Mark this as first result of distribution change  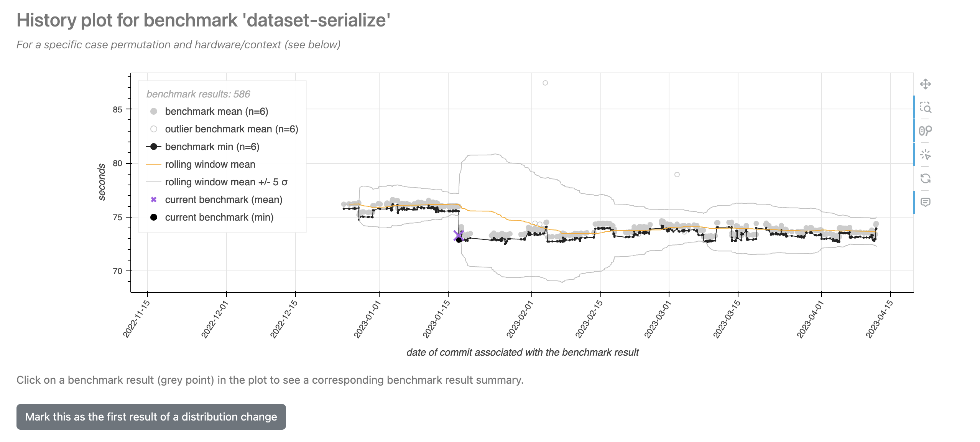coord(151,417)
